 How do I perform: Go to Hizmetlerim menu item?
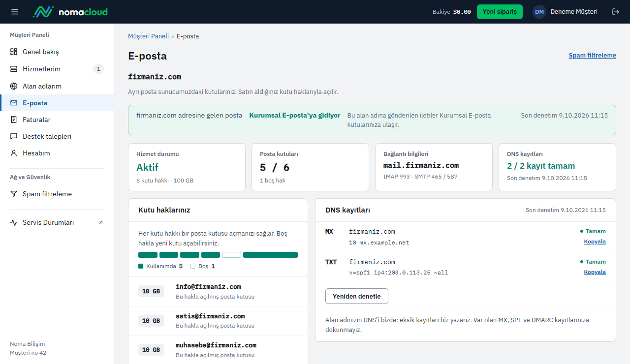57,69
